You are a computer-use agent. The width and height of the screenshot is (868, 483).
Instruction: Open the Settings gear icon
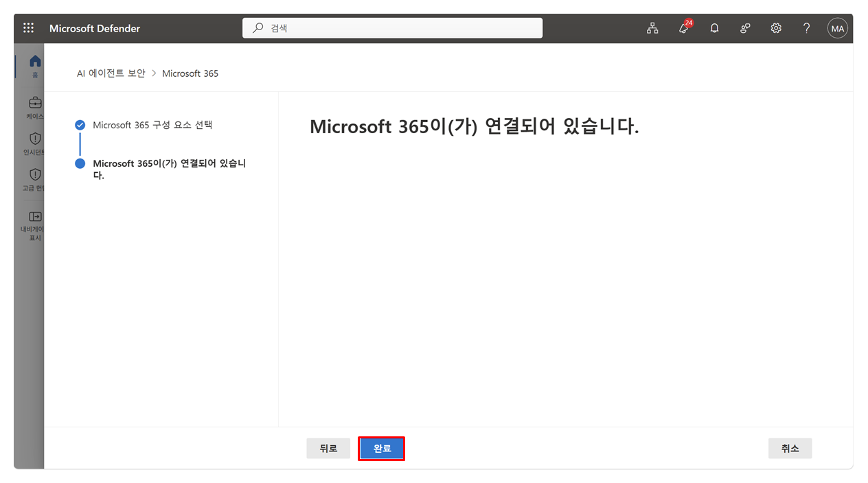point(776,28)
